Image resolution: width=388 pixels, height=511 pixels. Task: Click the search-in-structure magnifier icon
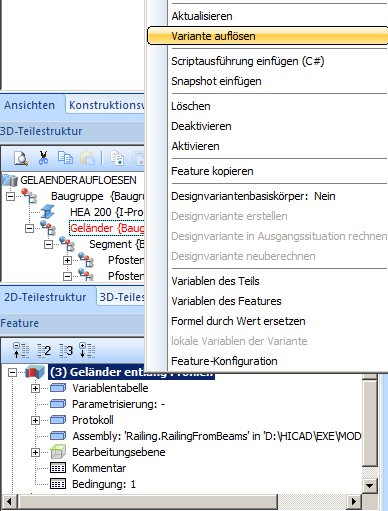21,158
